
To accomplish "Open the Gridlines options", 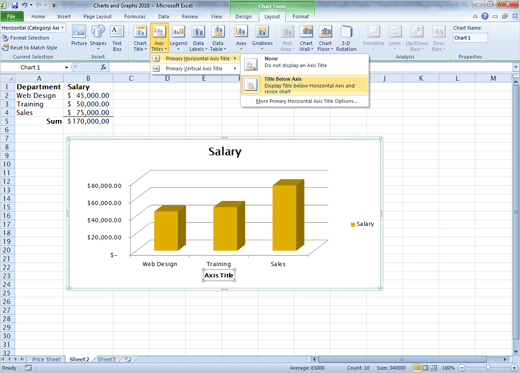I will [262, 38].
